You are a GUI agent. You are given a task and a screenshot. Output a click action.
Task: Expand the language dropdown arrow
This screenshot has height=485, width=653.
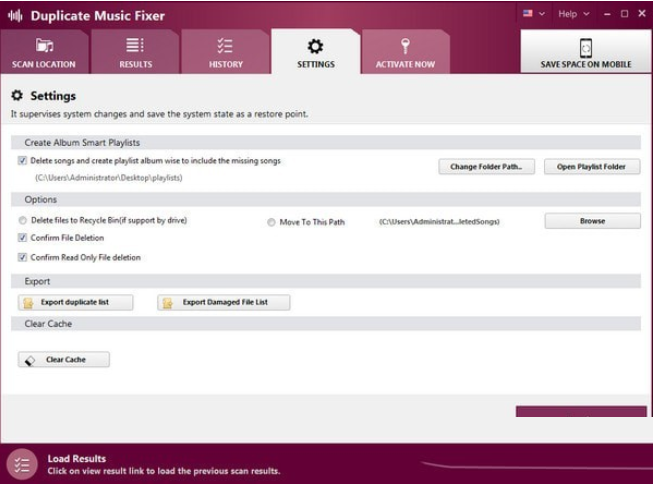point(542,14)
